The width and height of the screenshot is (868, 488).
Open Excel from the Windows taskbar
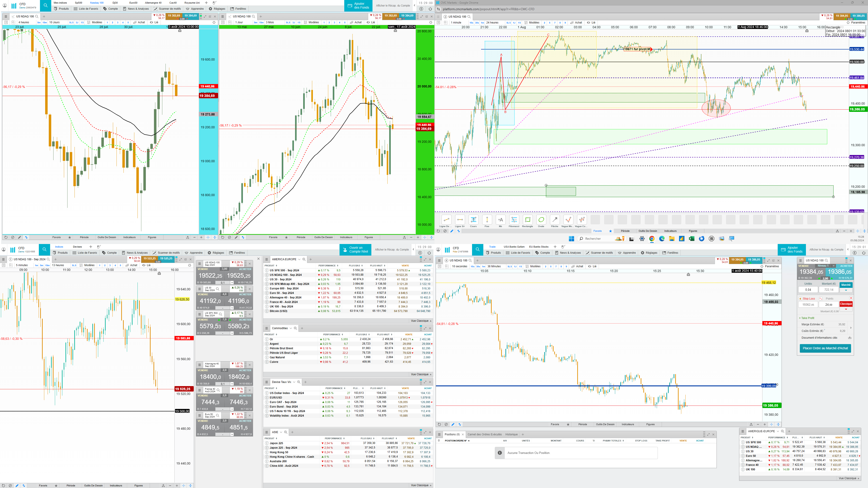691,239
